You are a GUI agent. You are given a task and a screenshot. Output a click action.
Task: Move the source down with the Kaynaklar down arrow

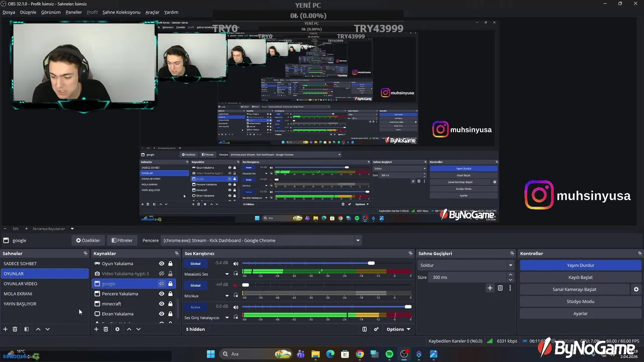click(x=138, y=329)
